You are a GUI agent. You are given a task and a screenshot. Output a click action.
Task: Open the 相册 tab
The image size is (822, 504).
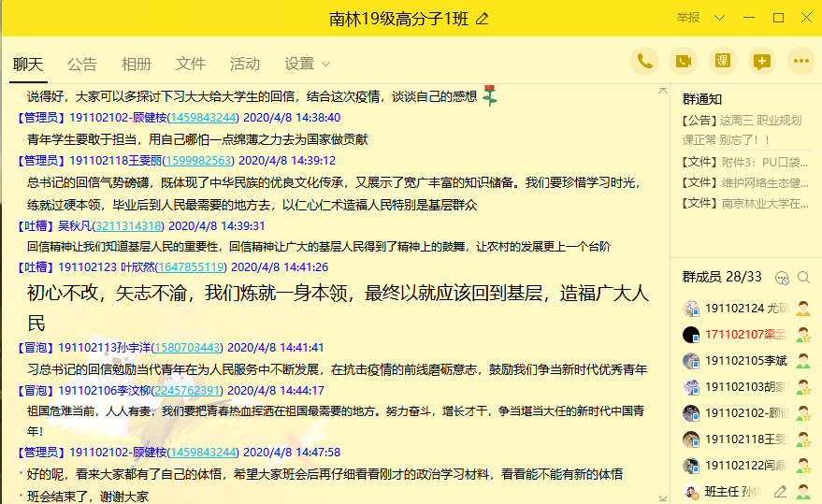137,64
